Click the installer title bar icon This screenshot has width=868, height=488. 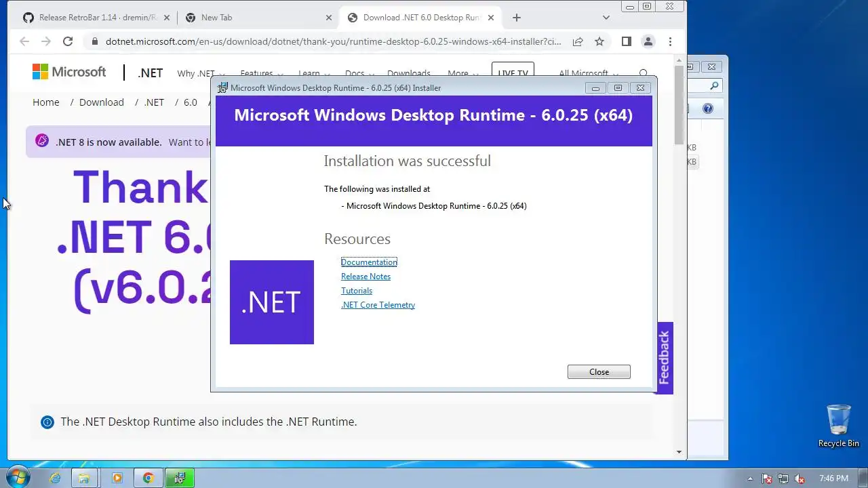coord(222,87)
